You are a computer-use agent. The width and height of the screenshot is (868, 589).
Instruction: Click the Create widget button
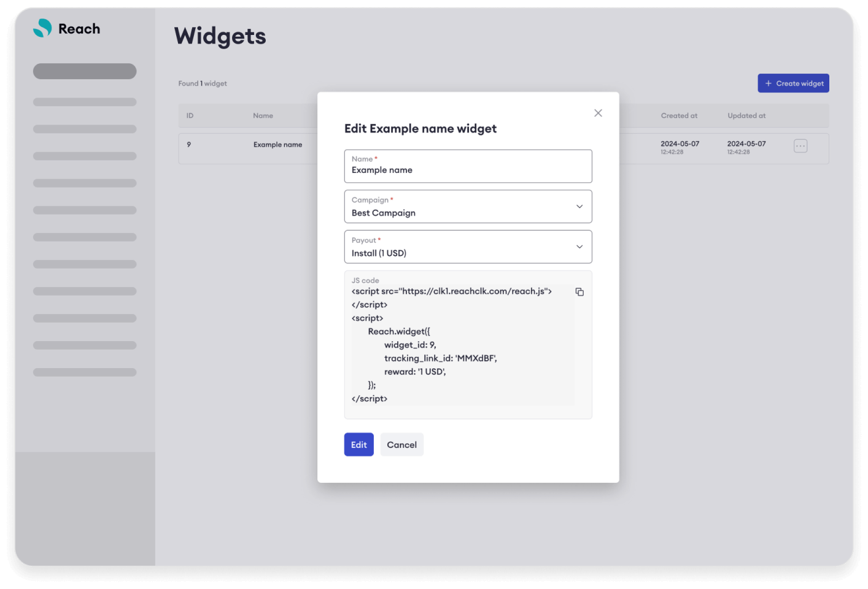point(793,83)
